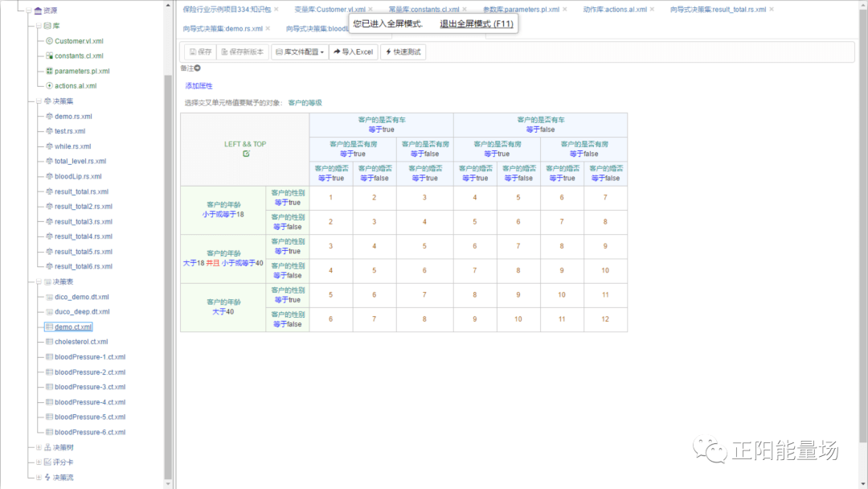Switch to the 参数库:parameters.pl.xml tab
868x489 pixels.
click(x=521, y=10)
